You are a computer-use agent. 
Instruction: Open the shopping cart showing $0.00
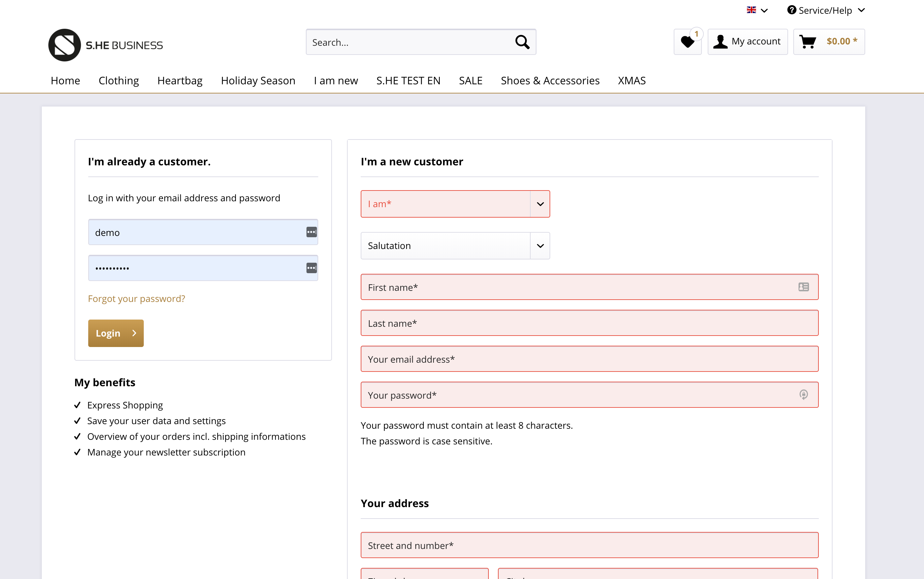coord(829,42)
